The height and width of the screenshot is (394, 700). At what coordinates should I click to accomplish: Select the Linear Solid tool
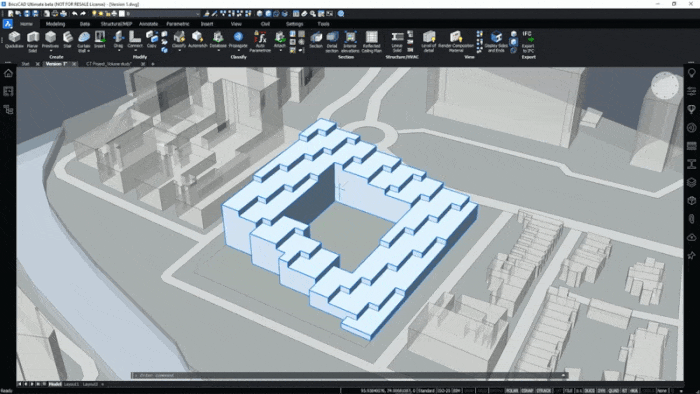point(397,41)
